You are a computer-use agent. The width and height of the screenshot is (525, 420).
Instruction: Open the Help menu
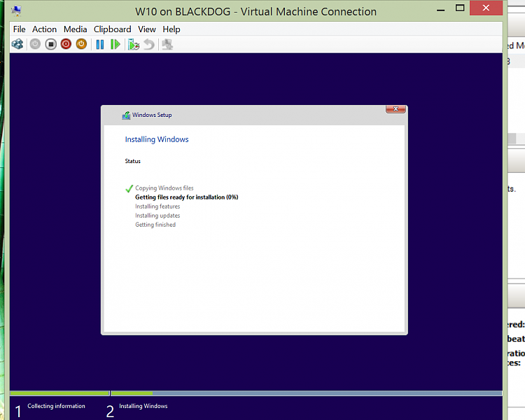[171, 29]
